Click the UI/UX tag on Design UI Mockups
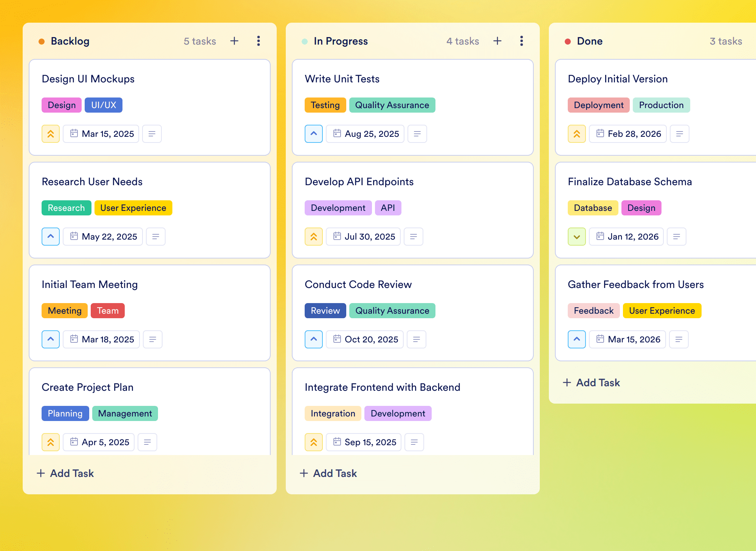 (104, 105)
